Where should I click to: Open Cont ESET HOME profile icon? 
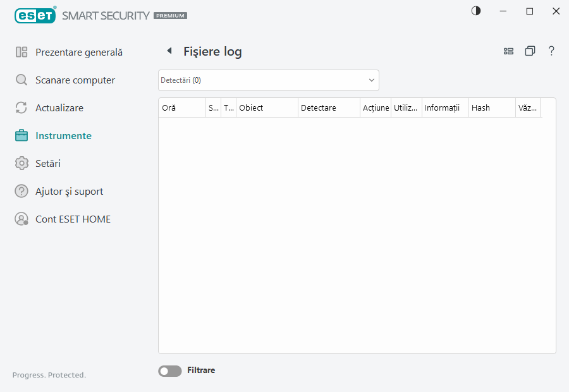[21, 219]
